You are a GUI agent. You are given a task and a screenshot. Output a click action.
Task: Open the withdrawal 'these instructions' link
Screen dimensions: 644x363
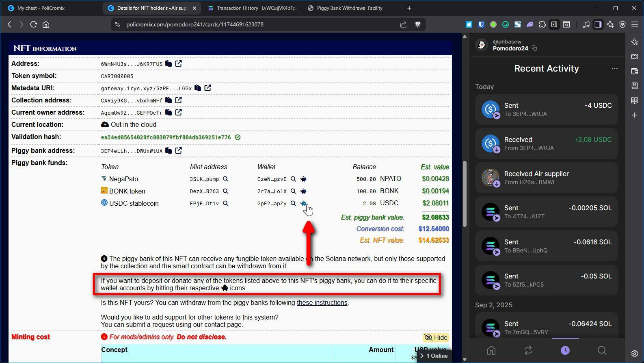click(322, 303)
